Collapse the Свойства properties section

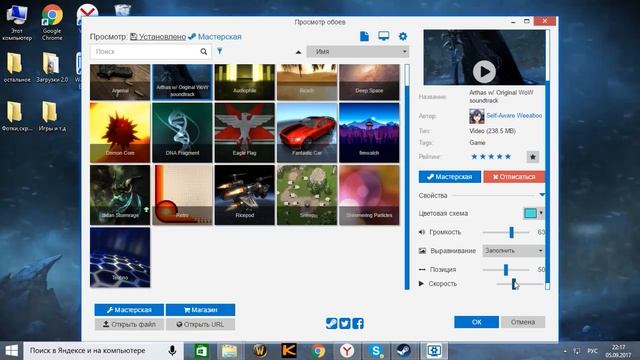point(542,195)
